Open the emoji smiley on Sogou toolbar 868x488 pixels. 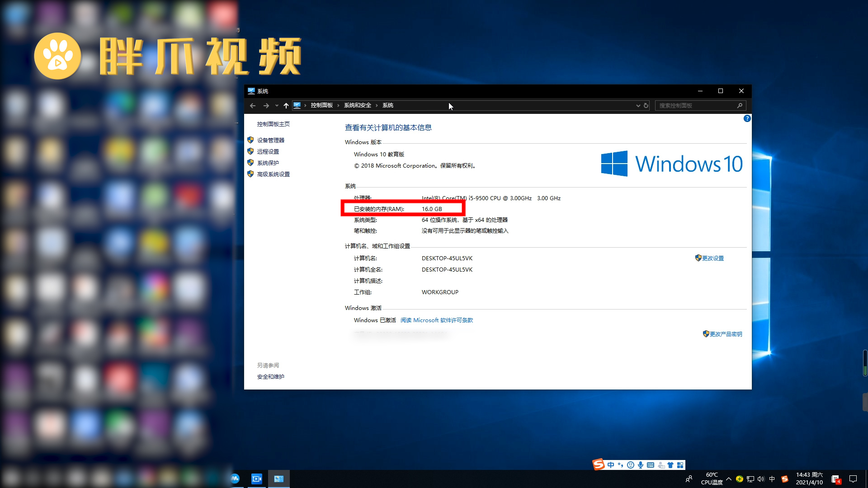tap(631, 465)
